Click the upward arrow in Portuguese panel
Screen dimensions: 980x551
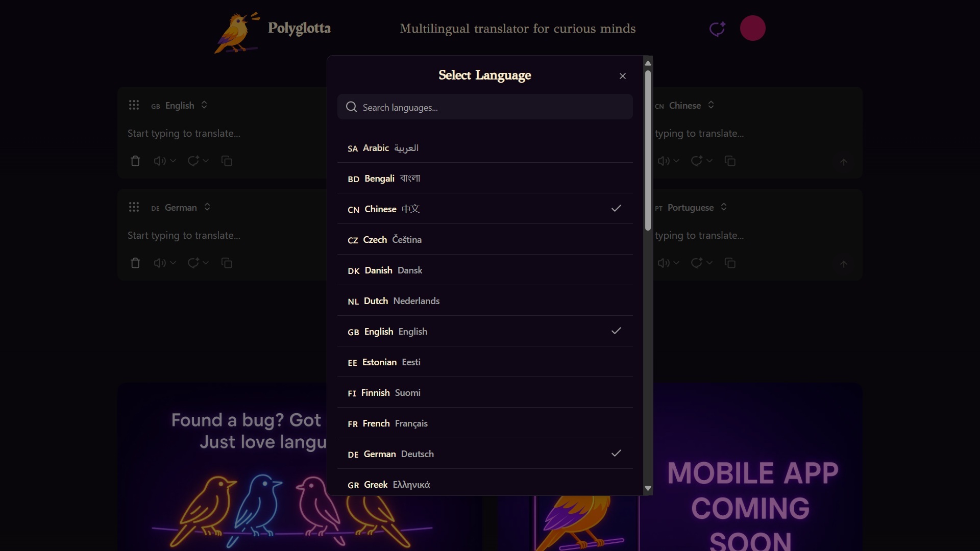click(844, 264)
